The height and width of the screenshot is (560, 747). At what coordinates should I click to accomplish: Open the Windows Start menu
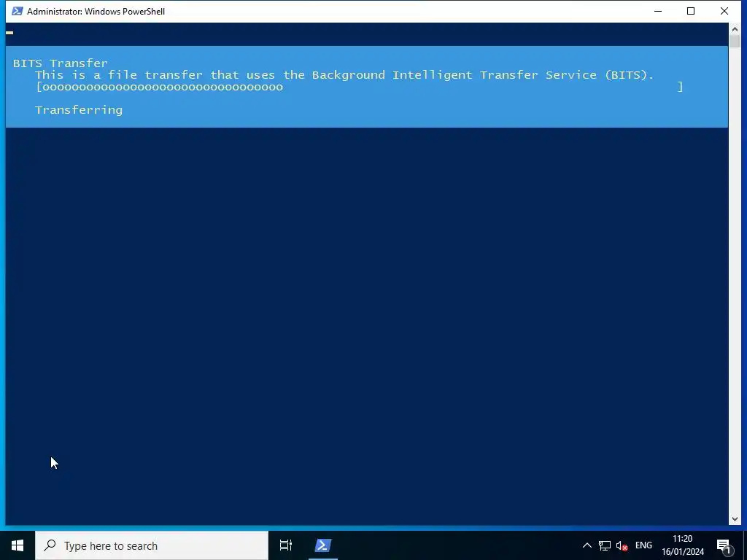(x=18, y=545)
